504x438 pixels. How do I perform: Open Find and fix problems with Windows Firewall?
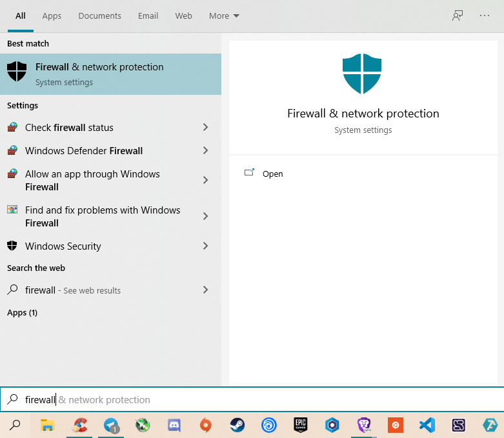click(102, 217)
